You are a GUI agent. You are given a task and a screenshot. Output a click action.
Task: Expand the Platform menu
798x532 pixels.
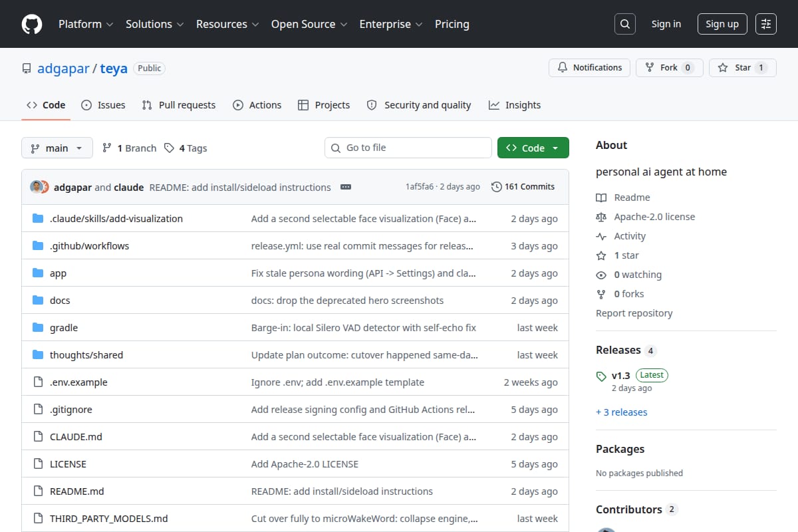pyautogui.click(x=85, y=24)
